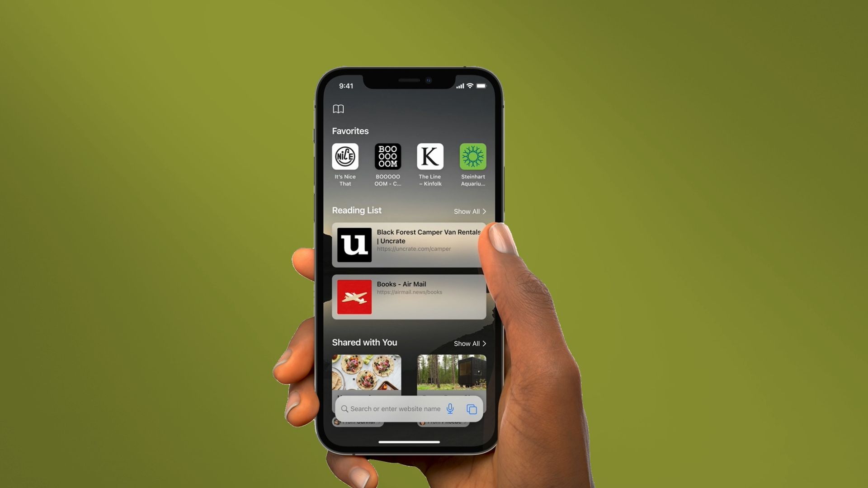Tap the paste icon next to search bar
This screenshot has width=868, height=488.
pyautogui.click(x=472, y=409)
